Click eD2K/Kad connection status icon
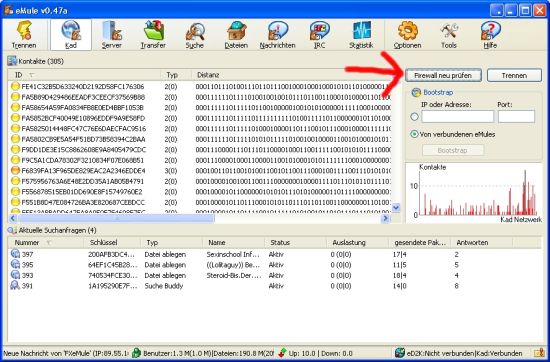 (x=400, y=353)
